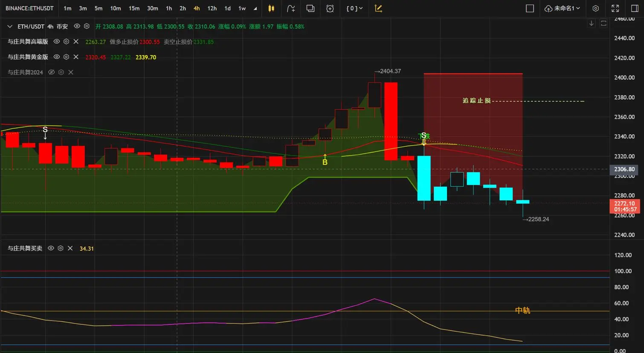Open settings for 与庄共舞2024 indicator
Viewport: 644px width, 353px height.
pos(61,72)
